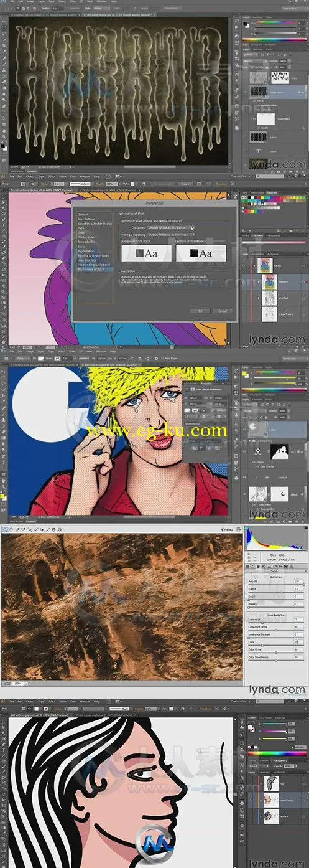Hide the simplified layer in Illustrator Layers
The height and width of the screenshot is (868, 309).
(x=243, y=298)
